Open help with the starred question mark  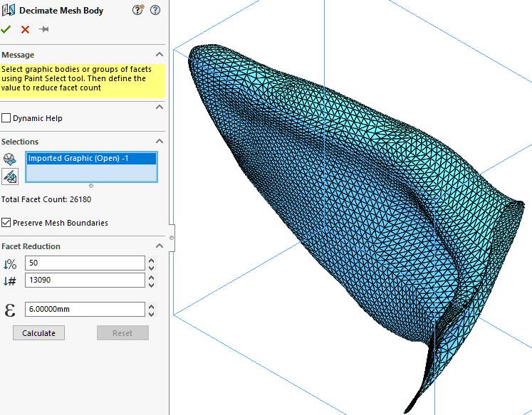click(x=138, y=10)
